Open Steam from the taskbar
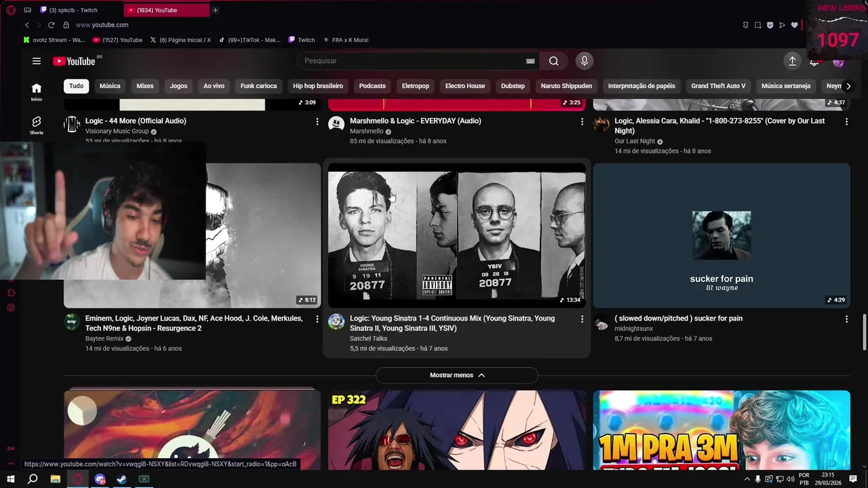This screenshot has height=488, width=868. click(x=122, y=479)
